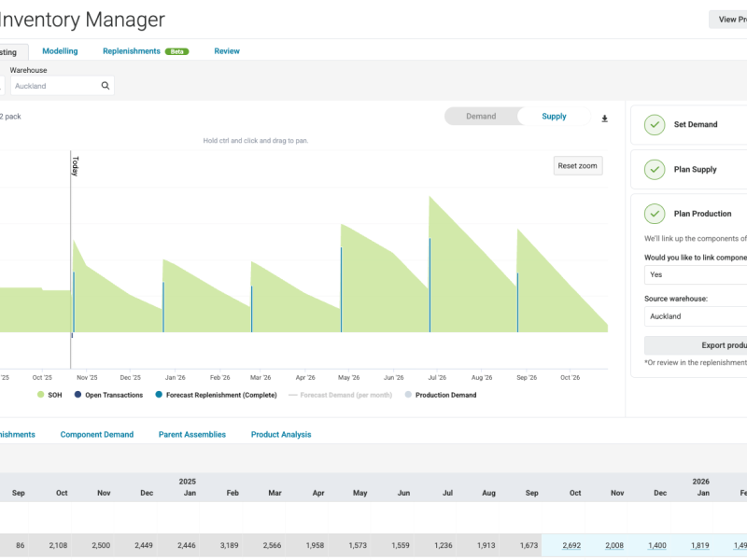Click the Plan Production green checkmark icon
Image resolution: width=747 pixels, height=560 pixels.
click(655, 214)
